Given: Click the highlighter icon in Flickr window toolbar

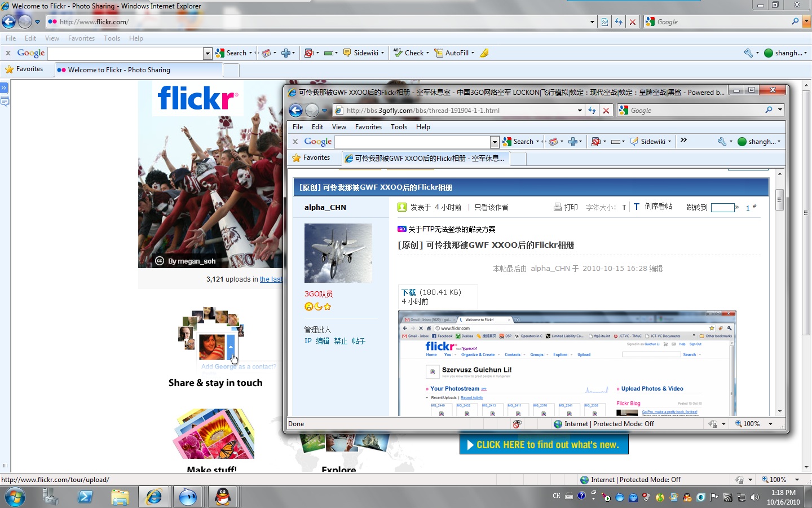Looking at the screenshot, I should 484,53.
